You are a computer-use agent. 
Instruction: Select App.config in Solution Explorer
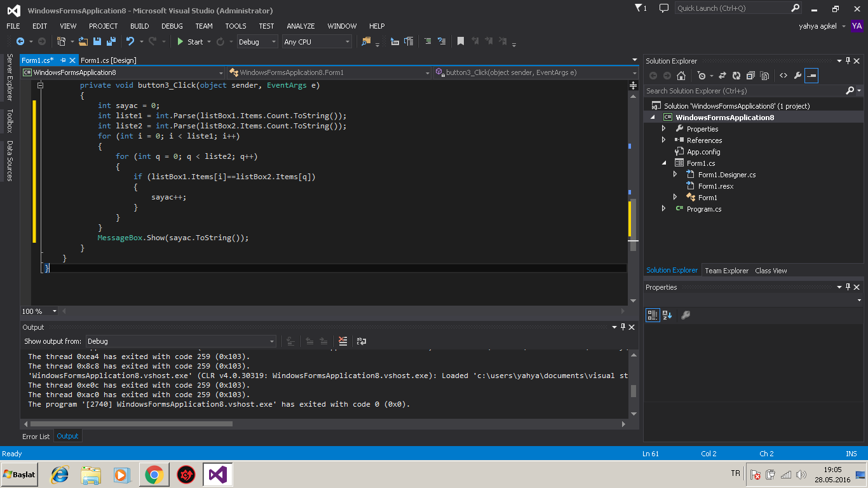tap(703, 152)
